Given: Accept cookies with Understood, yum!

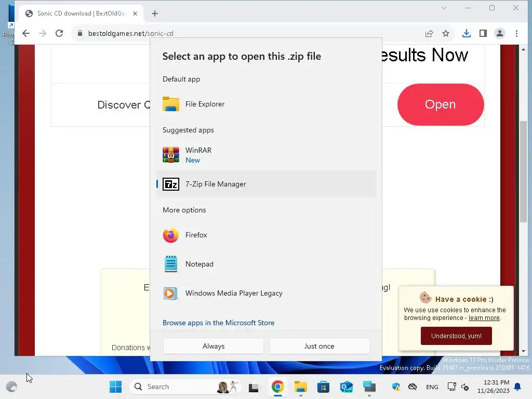Looking at the screenshot, I should (456, 336).
